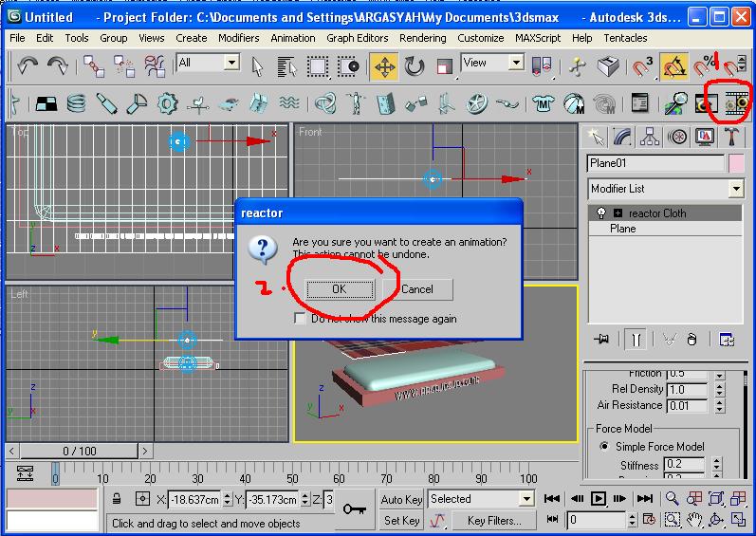Open reactor Property Editor icon

click(x=639, y=103)
